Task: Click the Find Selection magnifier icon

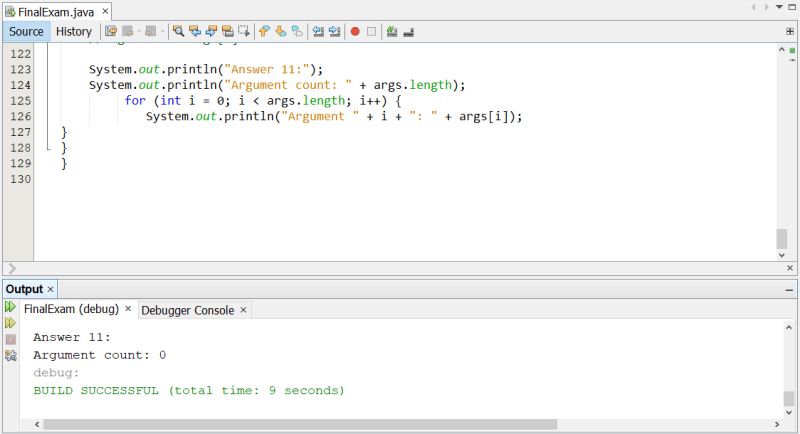Action: pyautogui.click(x=178, y=32)
